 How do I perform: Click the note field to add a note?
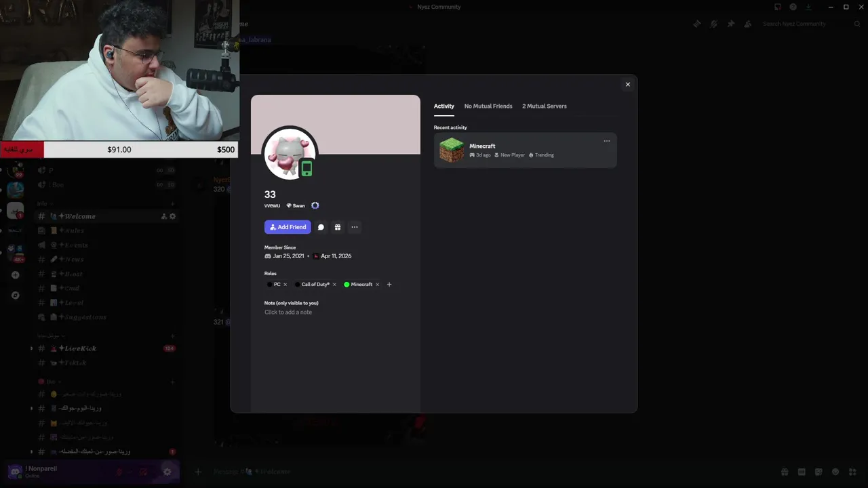pos(288,312)
